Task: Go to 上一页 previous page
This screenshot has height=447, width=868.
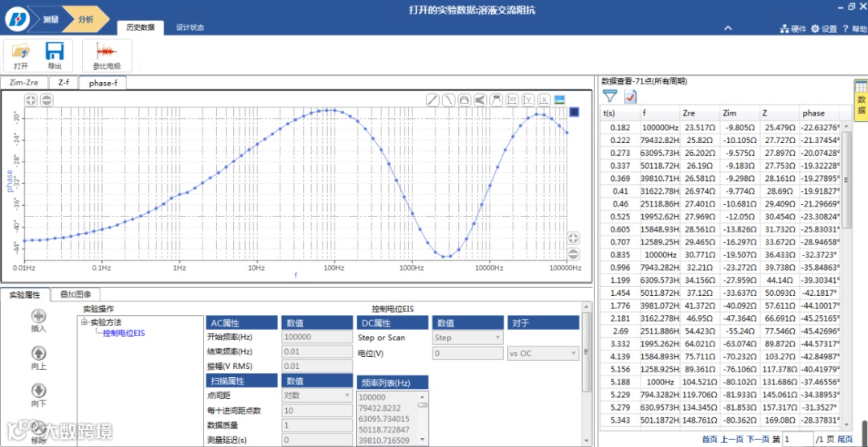Action: (x=732, y=439)
